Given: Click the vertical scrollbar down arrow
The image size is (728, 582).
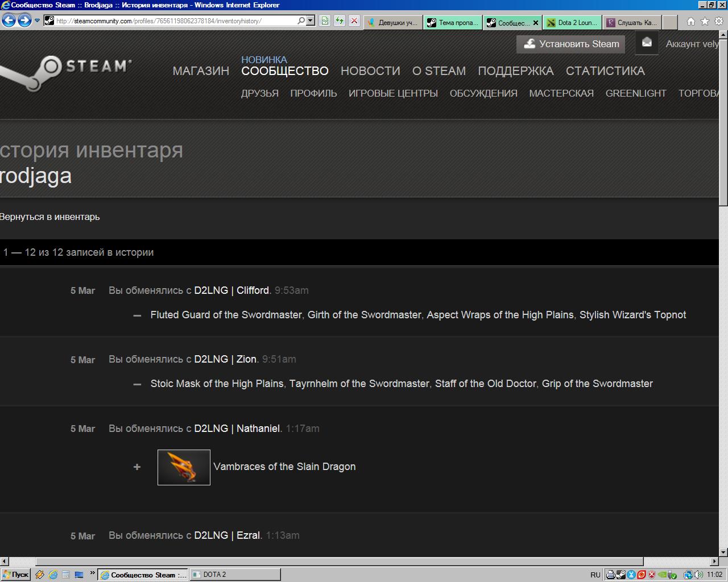Looking at the screenshot, I should [x=723, y=552].
